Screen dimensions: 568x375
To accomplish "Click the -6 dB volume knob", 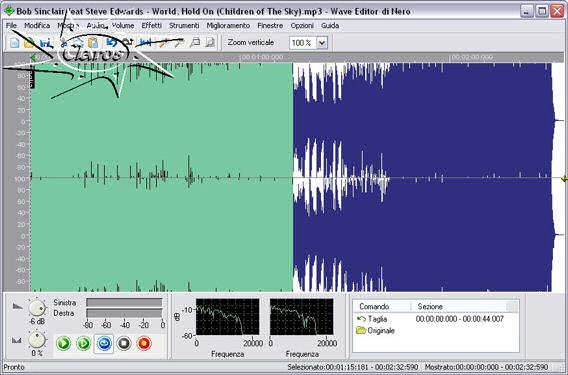I will pyautogui.click(x=37, y=308).
